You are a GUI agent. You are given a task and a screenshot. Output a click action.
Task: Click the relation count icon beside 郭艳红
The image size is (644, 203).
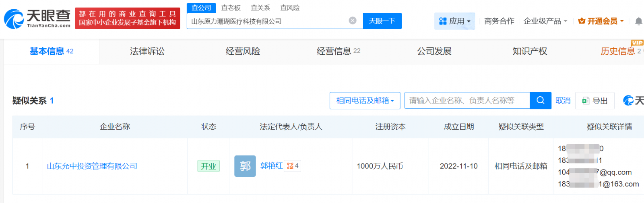[x=293, y=166]
